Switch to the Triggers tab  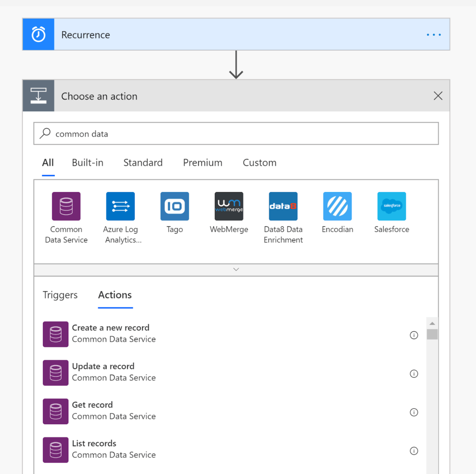60,295
